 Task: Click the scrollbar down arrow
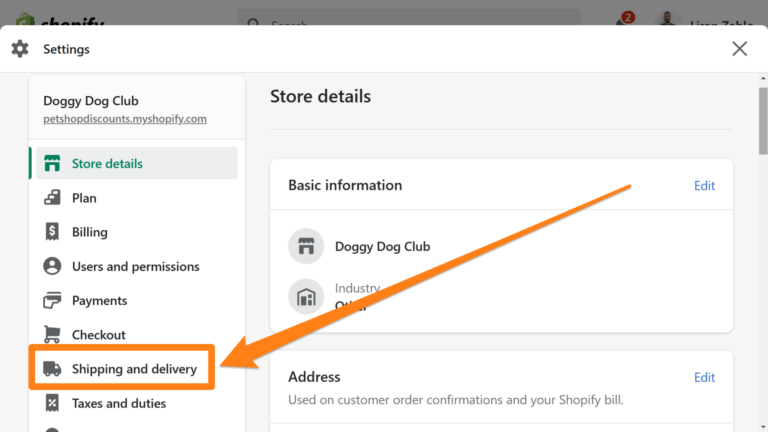pos(763,427)
